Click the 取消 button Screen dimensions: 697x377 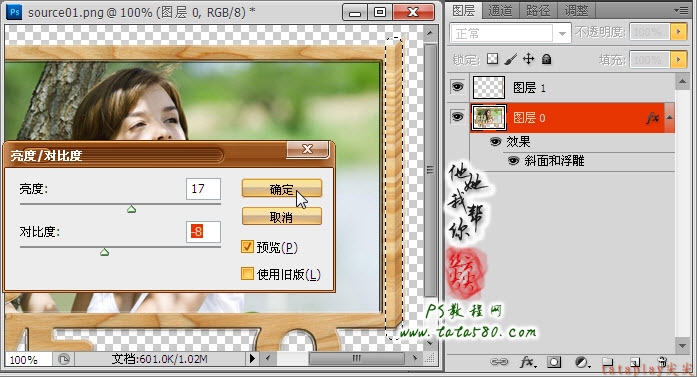point(281,217)
